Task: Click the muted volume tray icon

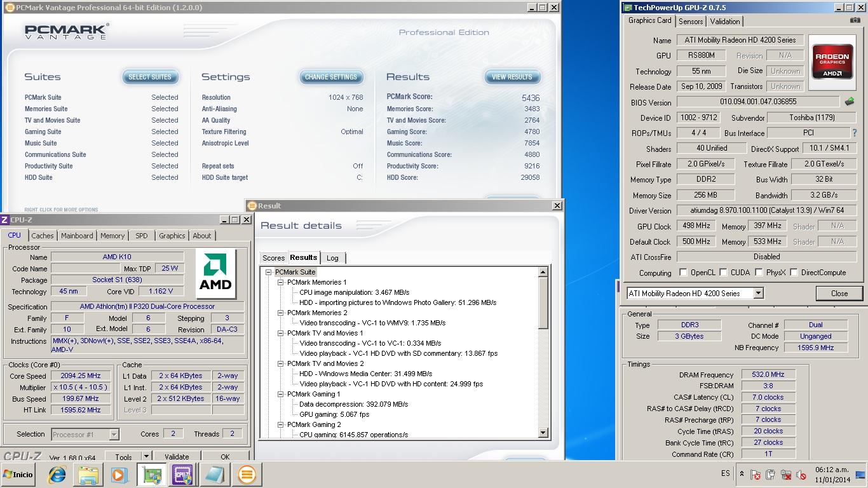Action: point(801,475)
